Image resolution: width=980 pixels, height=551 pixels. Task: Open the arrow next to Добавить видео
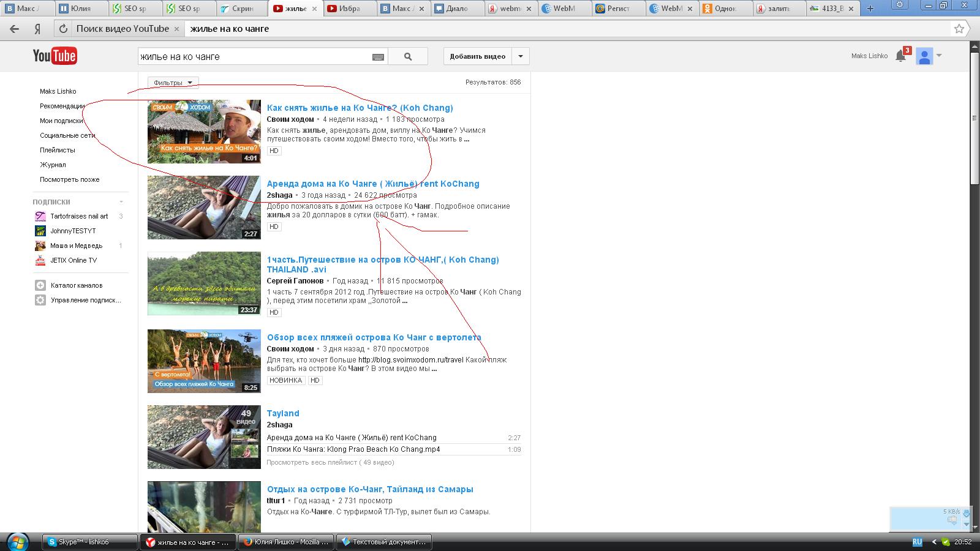[521, 56]
